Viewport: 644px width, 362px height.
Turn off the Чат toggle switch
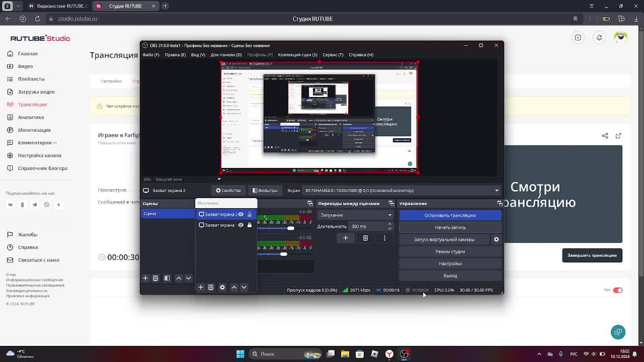[618, 290]
